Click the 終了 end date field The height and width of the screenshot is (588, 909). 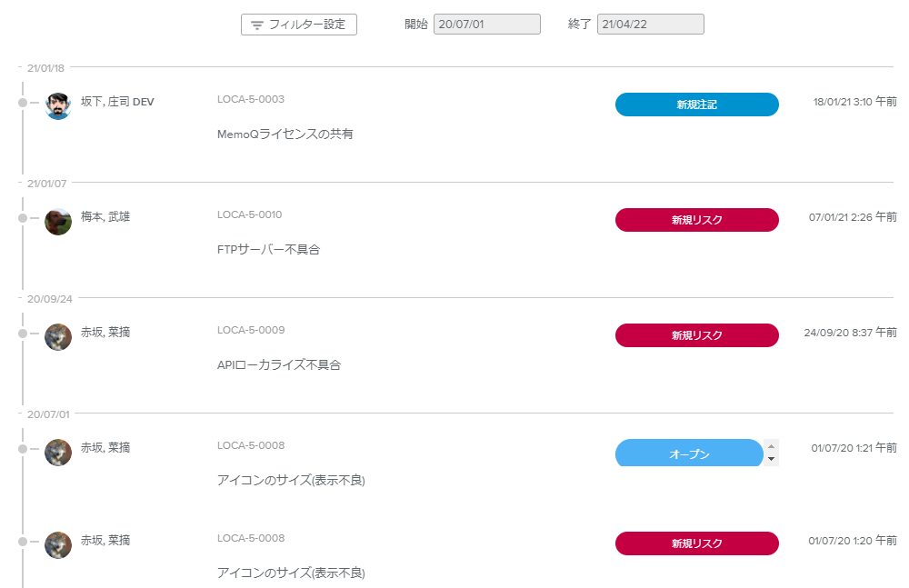click(650, 25)
